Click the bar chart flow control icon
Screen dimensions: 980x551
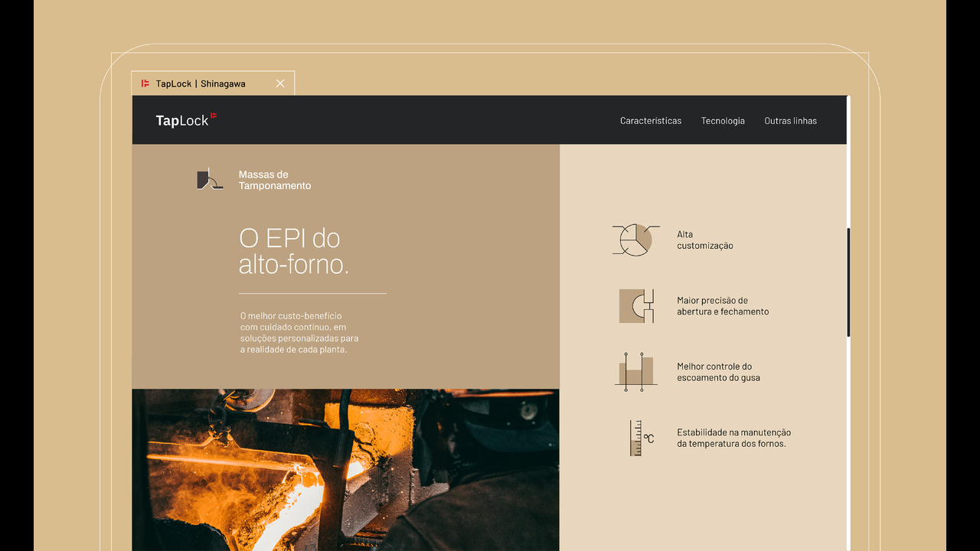point(635,372)
